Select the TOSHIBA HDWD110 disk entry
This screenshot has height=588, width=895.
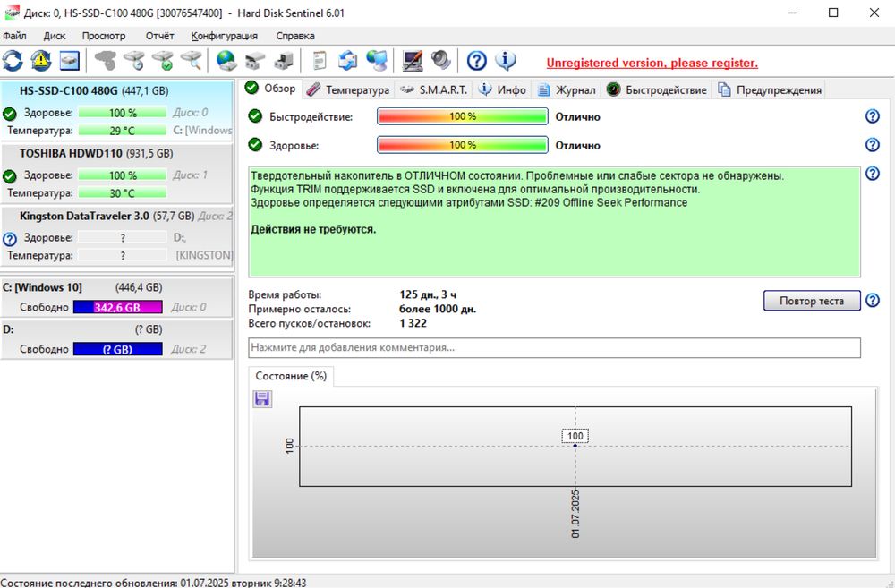[x=116, y=174]
